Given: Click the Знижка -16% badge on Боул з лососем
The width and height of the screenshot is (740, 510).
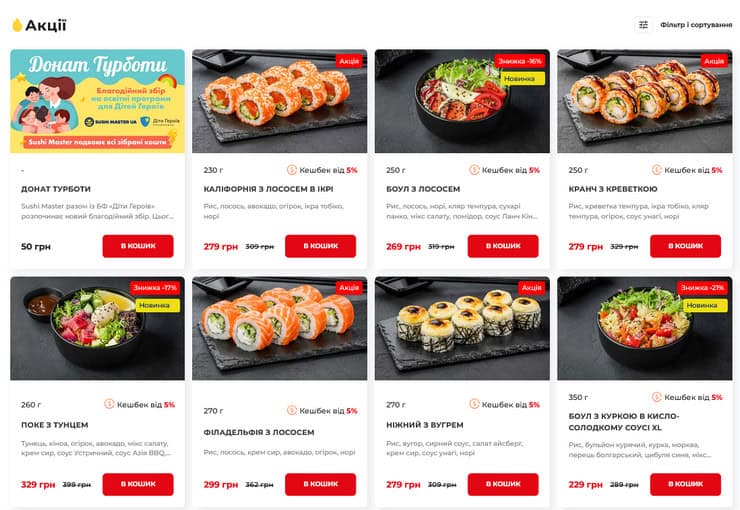Looking at the screenshot, I should click(x=520, y=61).
